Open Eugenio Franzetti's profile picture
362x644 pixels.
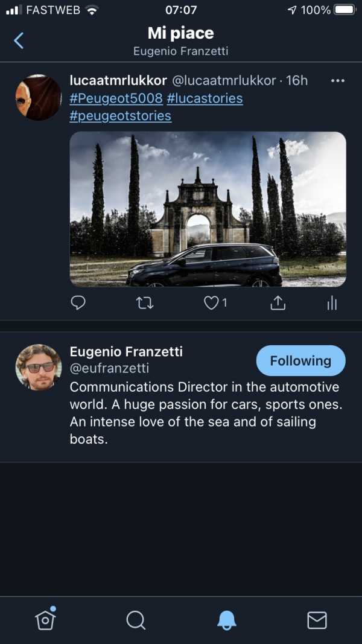pos(39,367)
